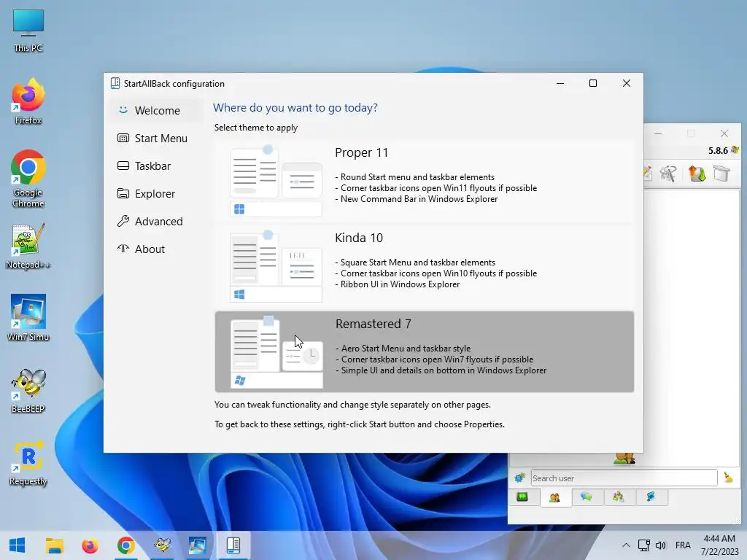Select the Notepad++ desktop shortcut

28,246
